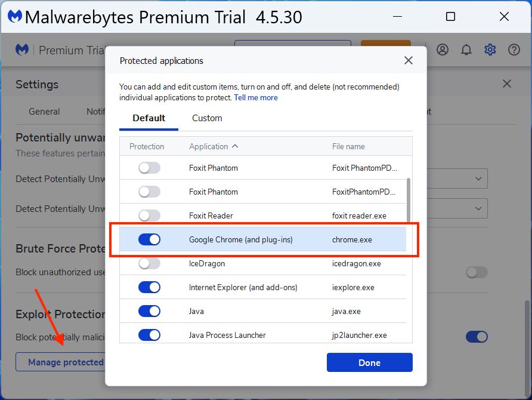Image resolution: width=532 pixels, height=400 pixels.
Task: Toggle protection for Foxit Reader
Action: coord(149,215)
